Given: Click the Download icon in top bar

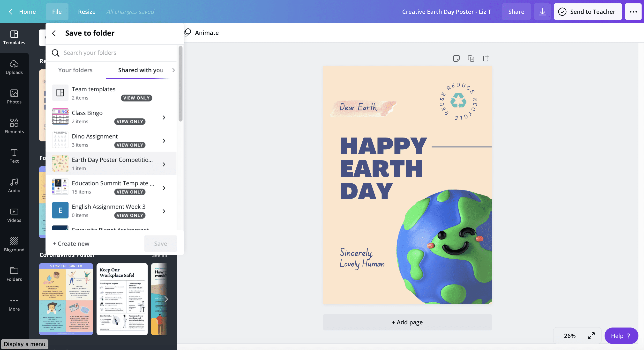Looking at the screenshot, I should coord(542,12).
